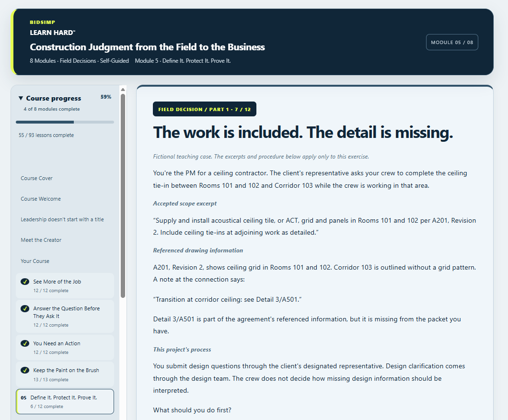Click the 'Referenced drawing information' subheading
Image resolution: width=508 pixels, height=420 pixels.
pos(198,250)
